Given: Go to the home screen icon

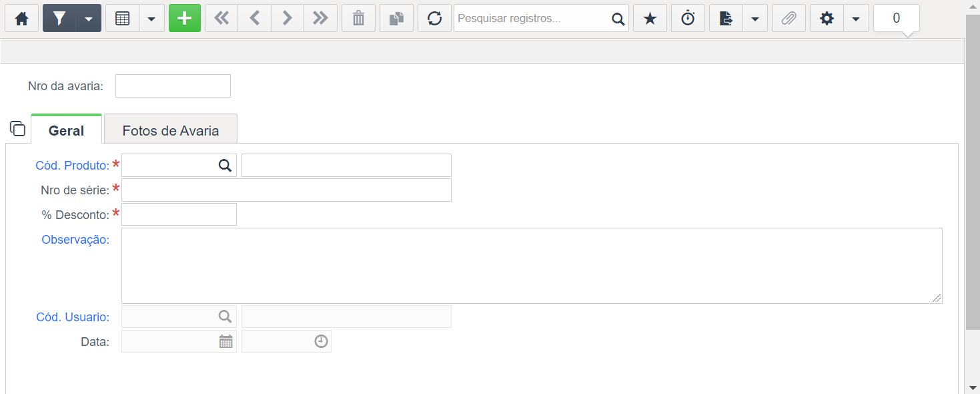Looking at the screenshot, I should tap(22, 19).
